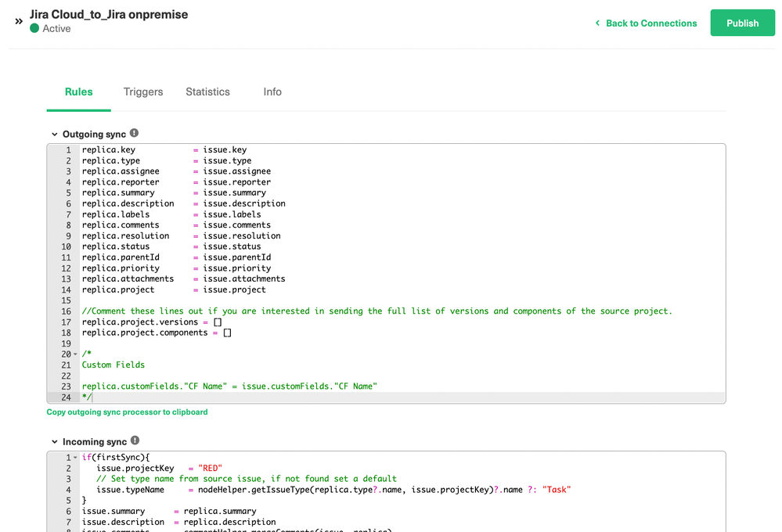Click the replica.status outgoing line
Image resolution: width=782 pixels, height=532 pixels.
pos(171,246)
